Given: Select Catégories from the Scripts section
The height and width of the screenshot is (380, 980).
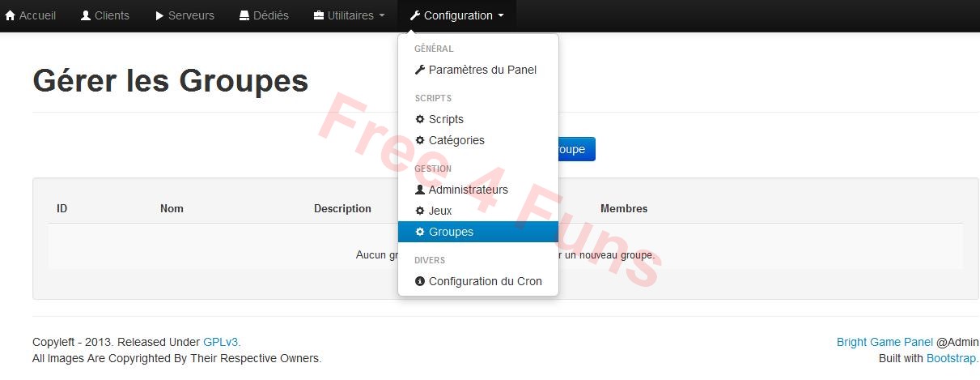Looking at the screenshot, I should point(456,140).
